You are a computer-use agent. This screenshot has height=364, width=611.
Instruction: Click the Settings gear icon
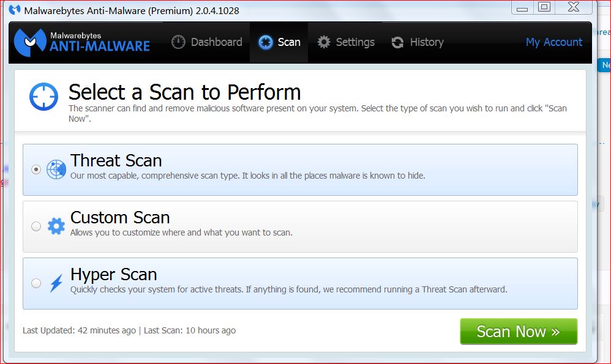[324, 42]
